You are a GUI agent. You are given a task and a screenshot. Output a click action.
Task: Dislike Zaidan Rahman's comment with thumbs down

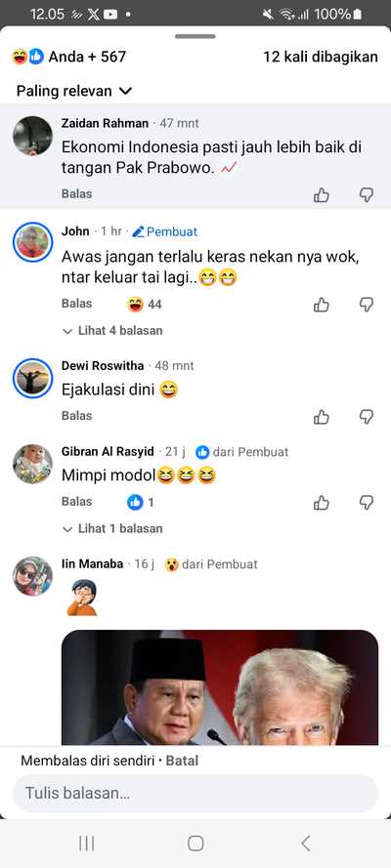click(367, 195)
